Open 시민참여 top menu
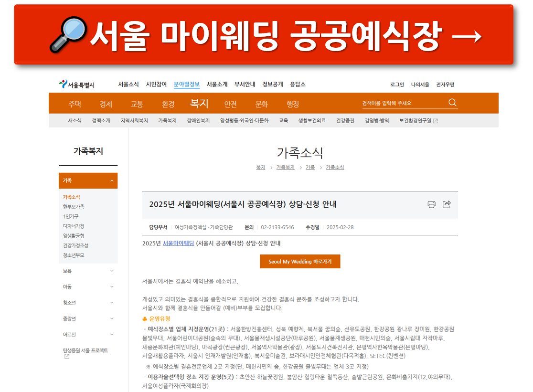533x392 pixels. 156,84
